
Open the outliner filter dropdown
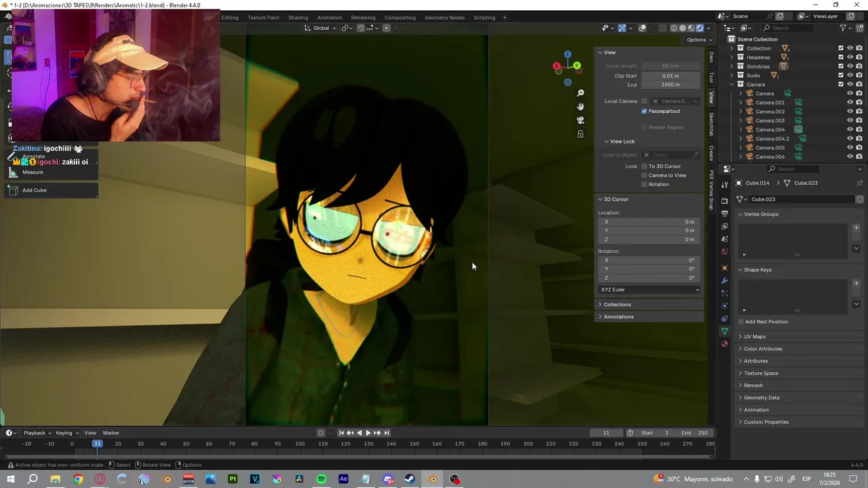tap(846, 28)
